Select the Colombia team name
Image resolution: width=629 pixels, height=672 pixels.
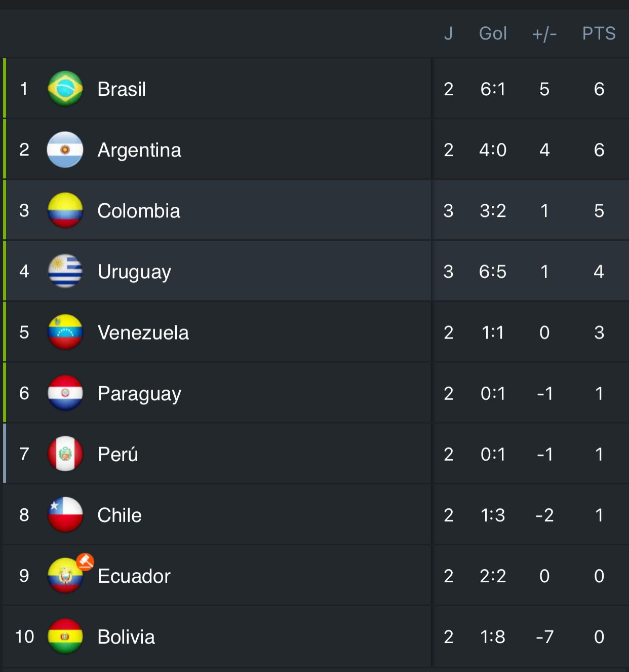[139, 211]
